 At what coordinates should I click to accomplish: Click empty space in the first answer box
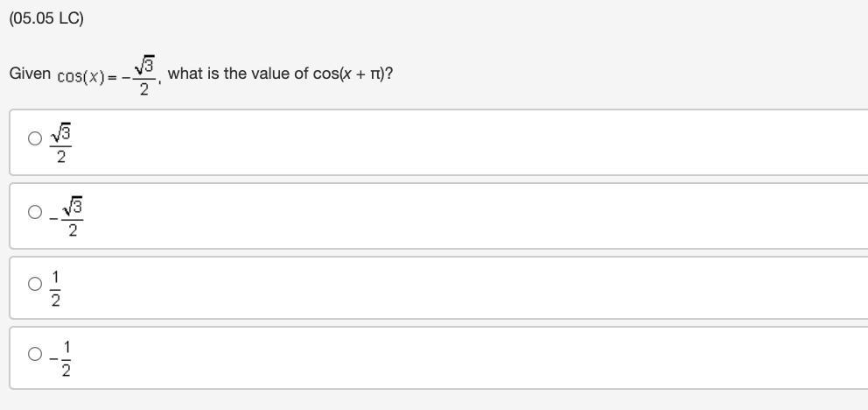pyautogui.click(x=437, y=142)
